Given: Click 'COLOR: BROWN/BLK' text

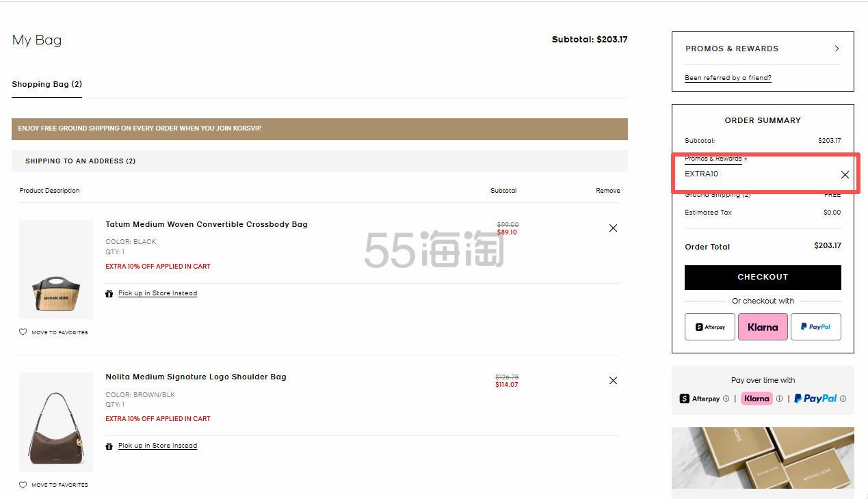Looking at the screenshot, I should coord(140,394).
